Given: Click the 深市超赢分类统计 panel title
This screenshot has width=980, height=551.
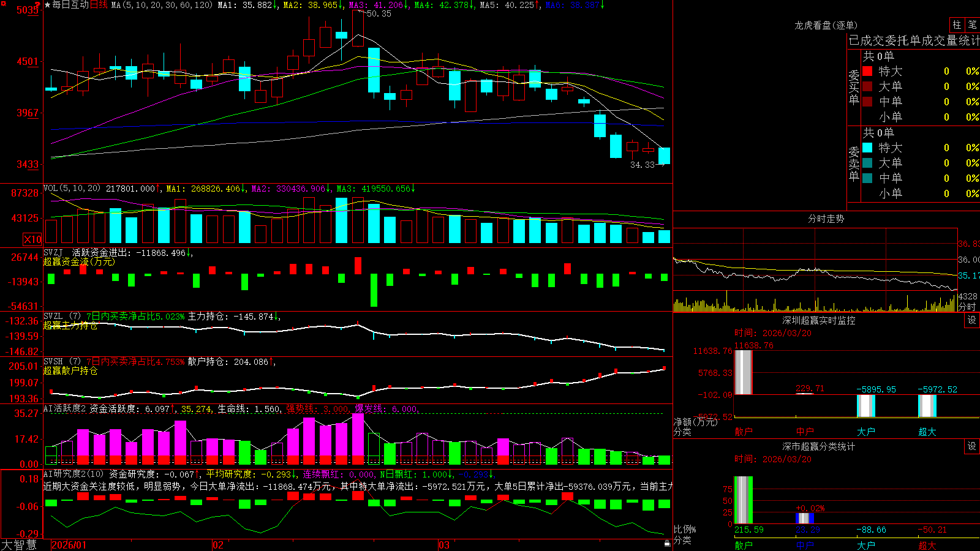Looking at the screenshot, I should click(x=818, y=446).
